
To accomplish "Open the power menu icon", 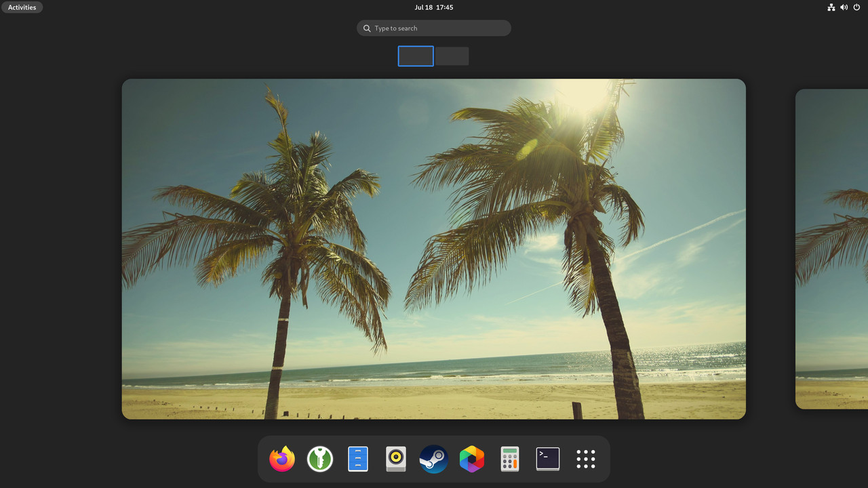I will (x=857, y=7).
